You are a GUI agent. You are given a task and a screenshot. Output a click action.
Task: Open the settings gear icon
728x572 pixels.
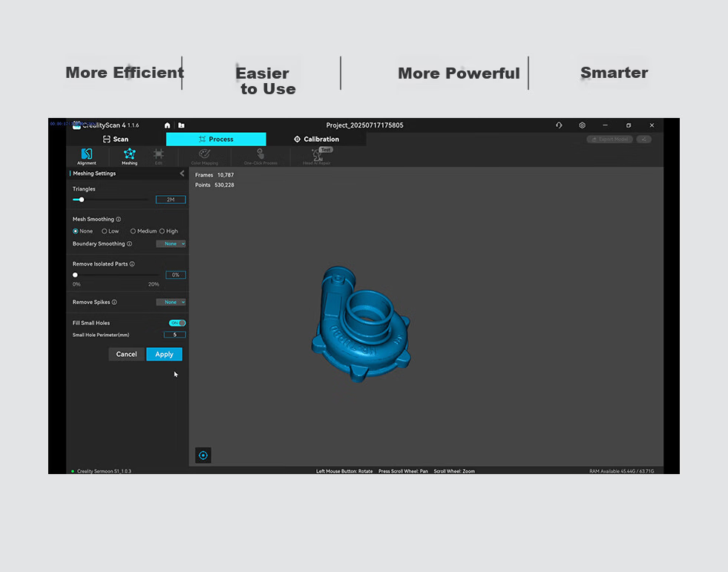coord(583,125)
